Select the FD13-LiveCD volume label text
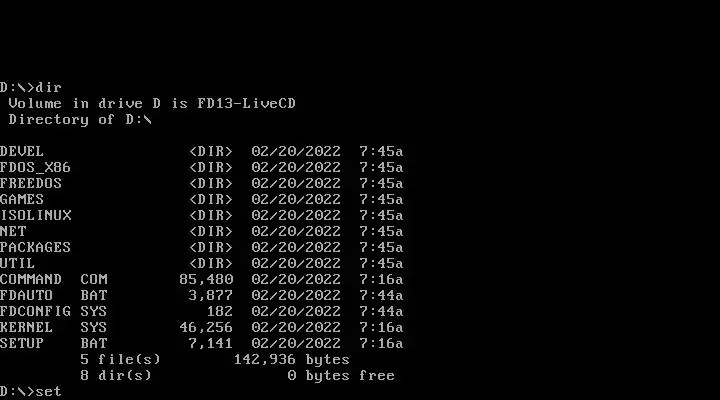 click(x=247, y=103)
